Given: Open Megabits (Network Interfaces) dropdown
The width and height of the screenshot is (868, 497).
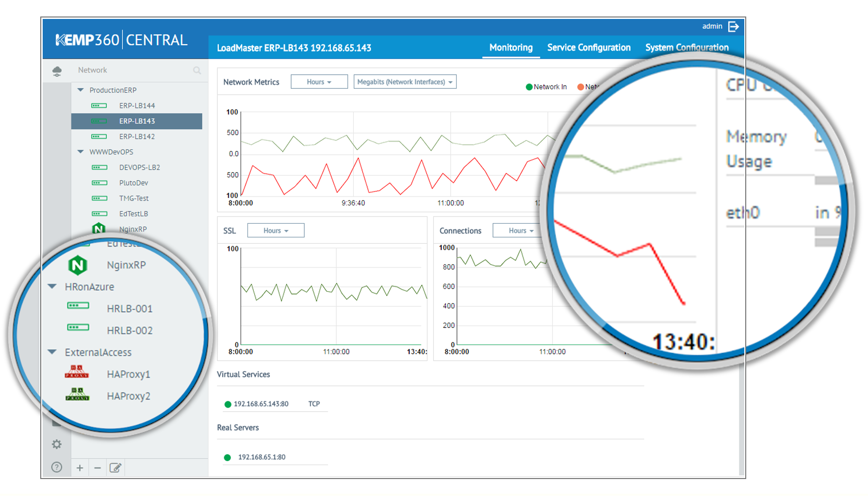Looking at the screenshot, I should pos(405,82).
